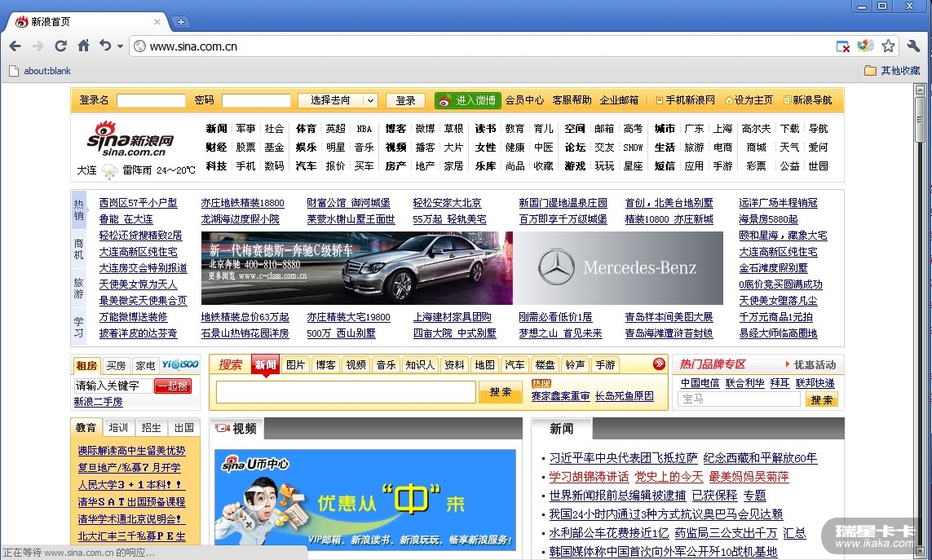Screen dimensions: 932x560
Task: Click the green 进入微博 button
Action: click(468, 100)
